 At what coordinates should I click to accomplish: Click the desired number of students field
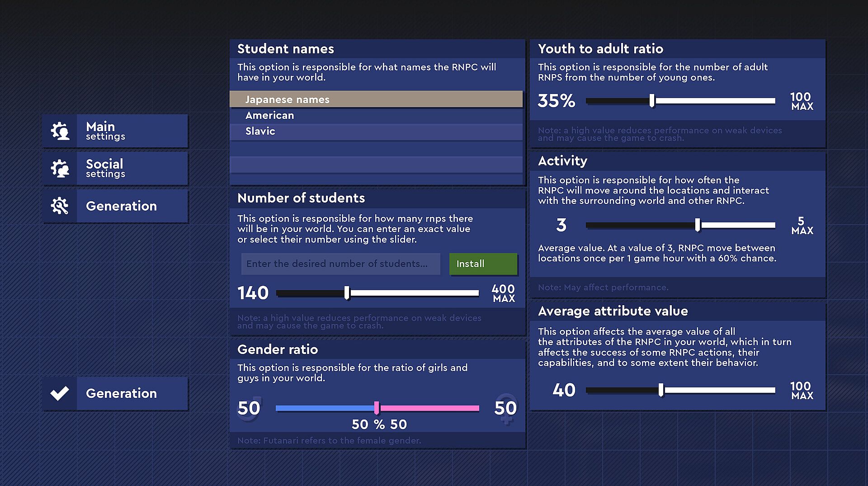(341, 264)
